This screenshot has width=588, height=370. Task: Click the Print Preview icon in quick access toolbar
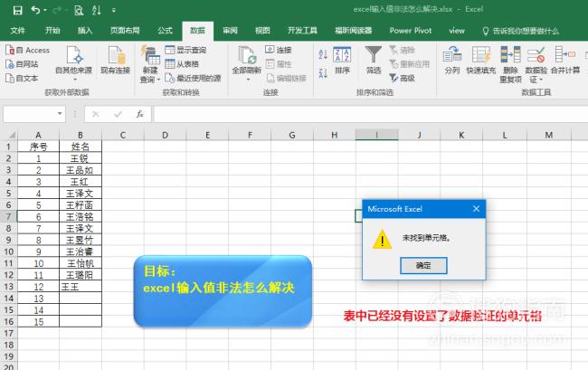pyautogui.click(x=79, y=11)
